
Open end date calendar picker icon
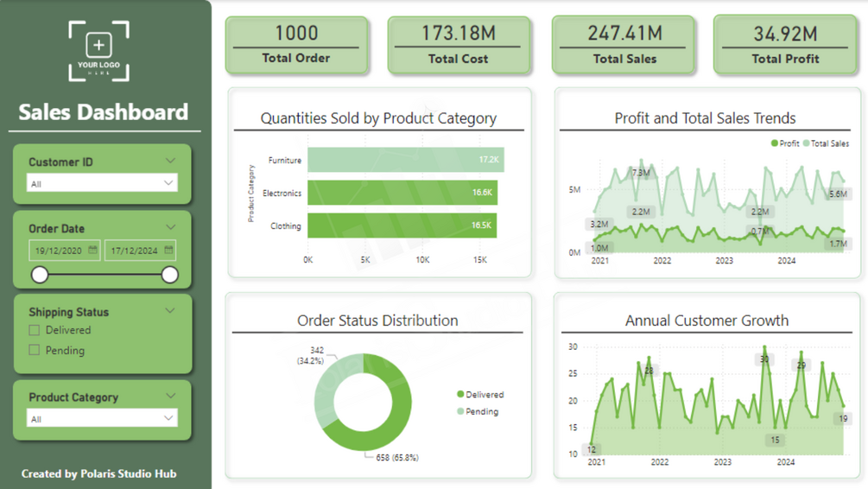coord(168,250)
